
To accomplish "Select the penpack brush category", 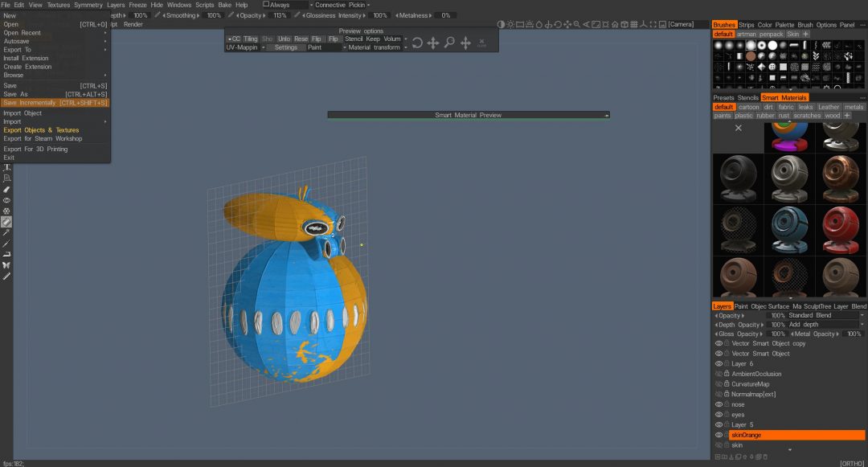I will pos(771,35).
